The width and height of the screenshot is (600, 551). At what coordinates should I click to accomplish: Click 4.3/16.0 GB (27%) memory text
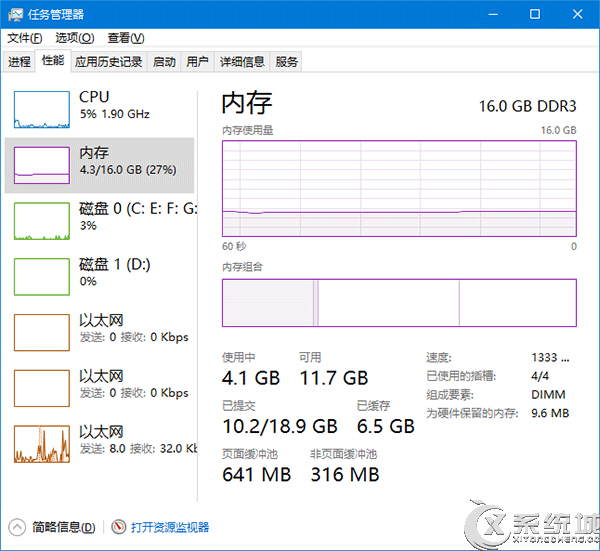[128, 170]
